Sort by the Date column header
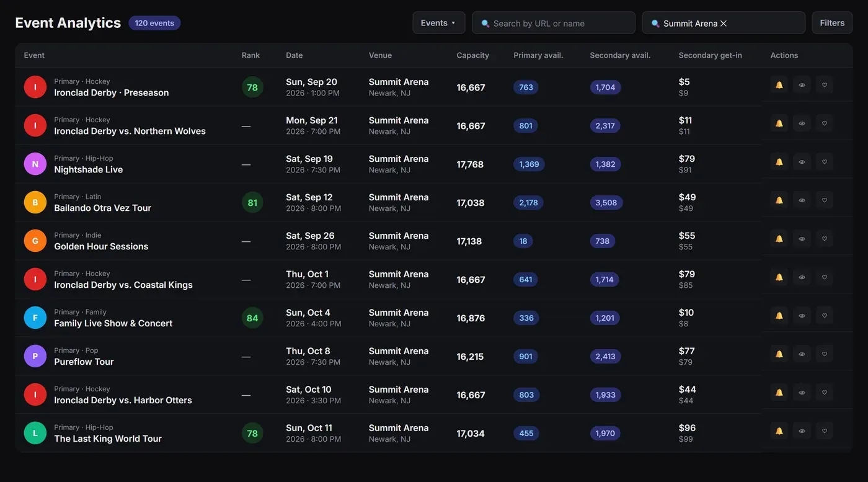Image resolution: width=868 pixels, height=482 pixels. (x=294, y=55)
